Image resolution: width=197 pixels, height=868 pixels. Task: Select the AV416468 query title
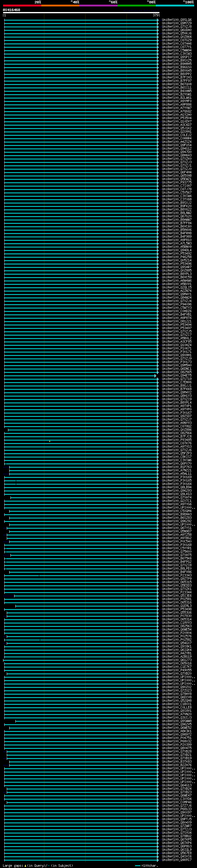tap(11, 10)
